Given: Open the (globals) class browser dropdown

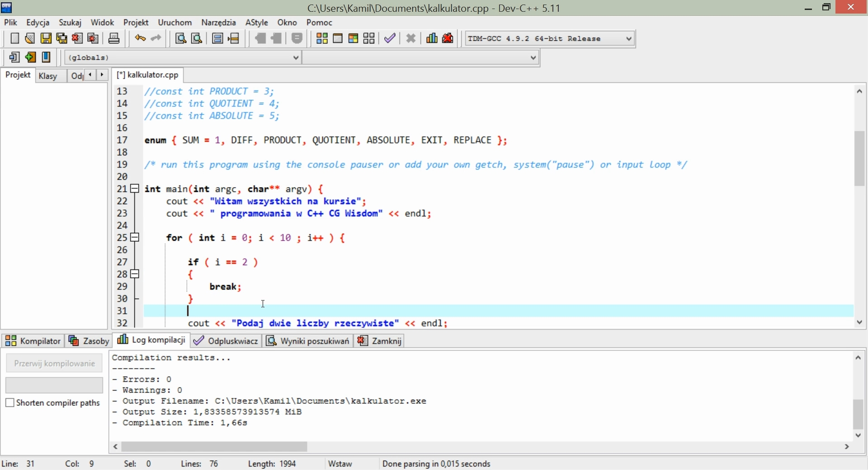Looking at the screenshot, I should pyautogui.click(x=296, y=57).
